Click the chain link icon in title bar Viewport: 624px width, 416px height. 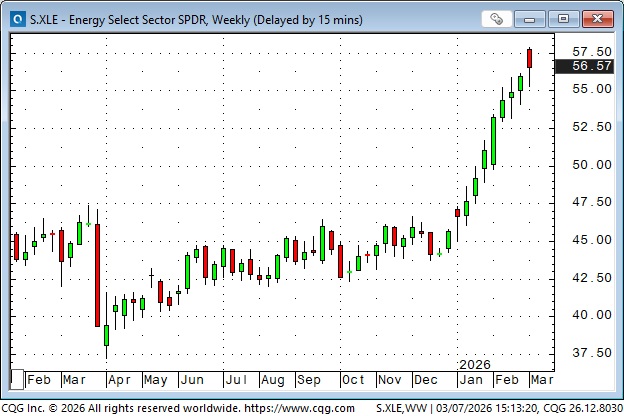coord(496,18)
